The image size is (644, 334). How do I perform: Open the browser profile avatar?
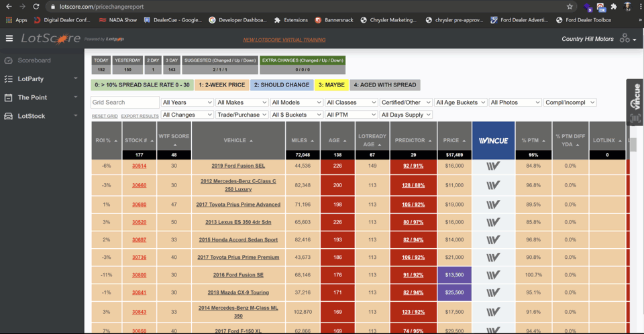[x=627, y=7]
